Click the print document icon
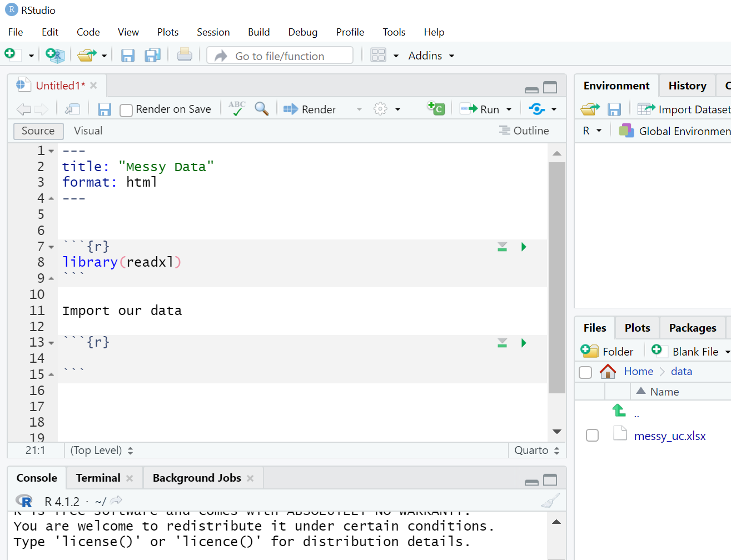The height and width of the screenshot is (560, 731). pyautogui.click(x=185, y=56)
